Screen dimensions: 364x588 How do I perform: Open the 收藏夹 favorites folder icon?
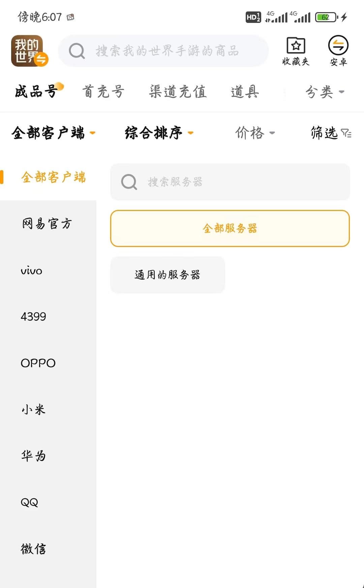click(x=296, y=45)
